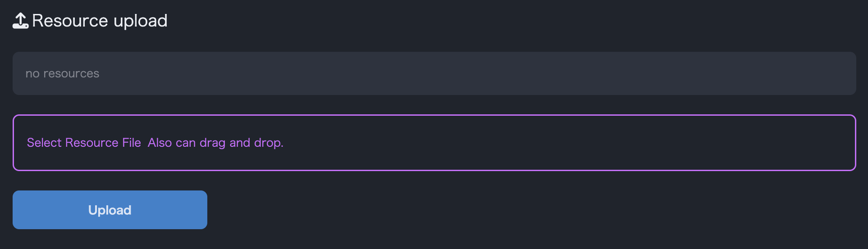Click the Resource upload heading text
This screenshot has width=868, height=249.
[x=100, y=21]
